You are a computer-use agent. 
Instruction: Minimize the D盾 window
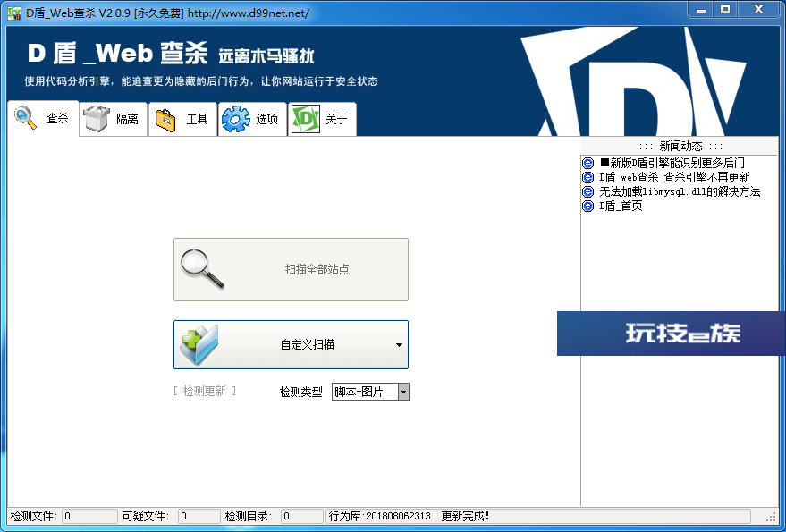pos(701,10)
